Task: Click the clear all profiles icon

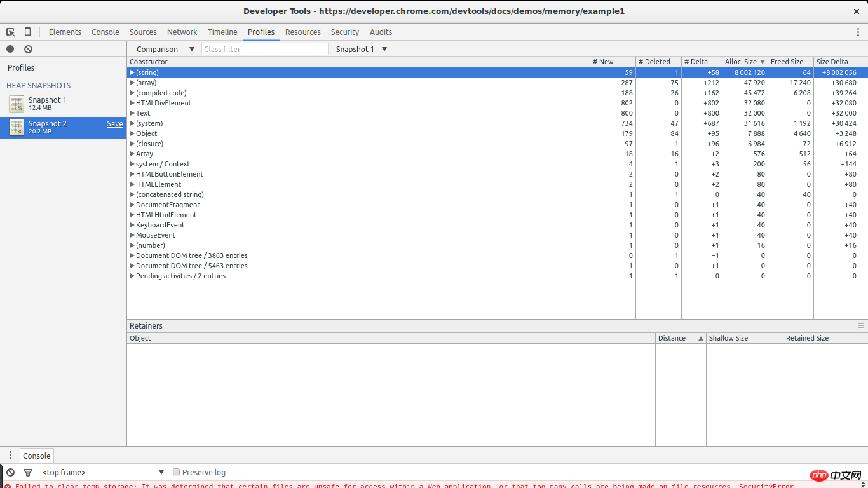Action: [28, 49]
